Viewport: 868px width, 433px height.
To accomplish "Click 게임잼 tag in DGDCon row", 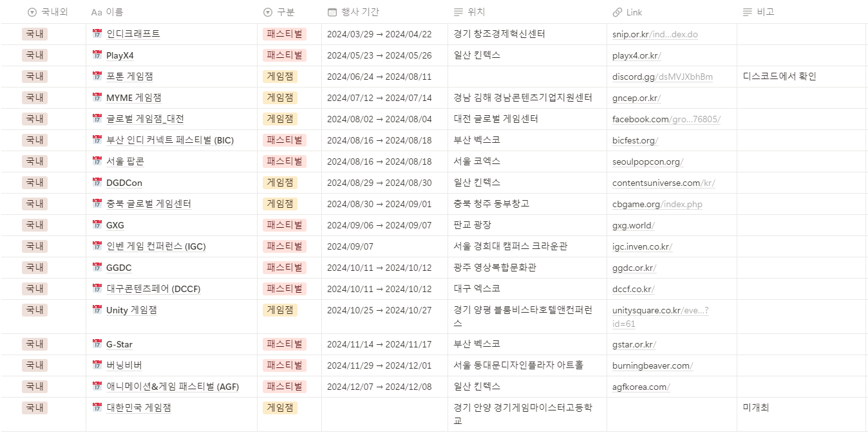I will point(280,183).
